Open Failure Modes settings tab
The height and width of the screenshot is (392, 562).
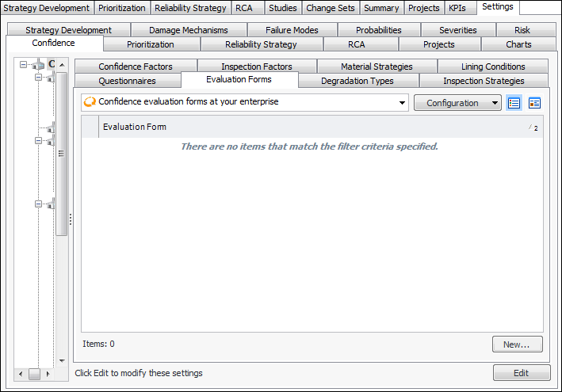(292, 30)
